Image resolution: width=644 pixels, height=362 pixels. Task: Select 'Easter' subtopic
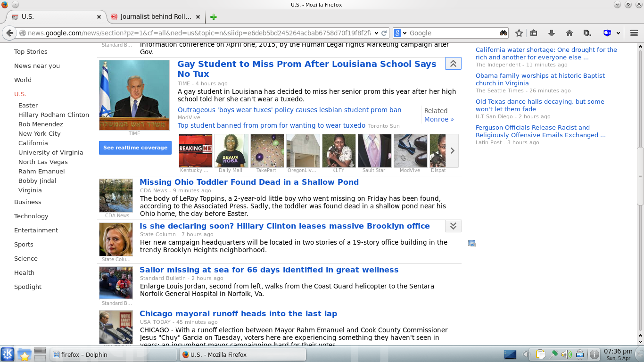coord(28,105)
